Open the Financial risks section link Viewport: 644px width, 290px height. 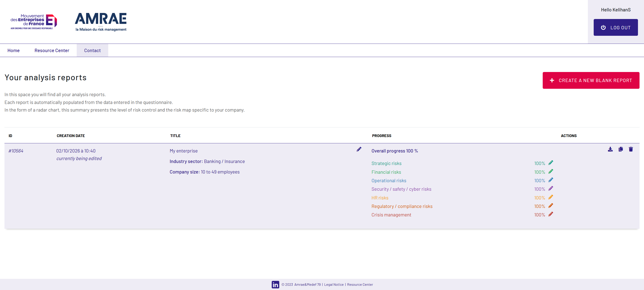386,172
